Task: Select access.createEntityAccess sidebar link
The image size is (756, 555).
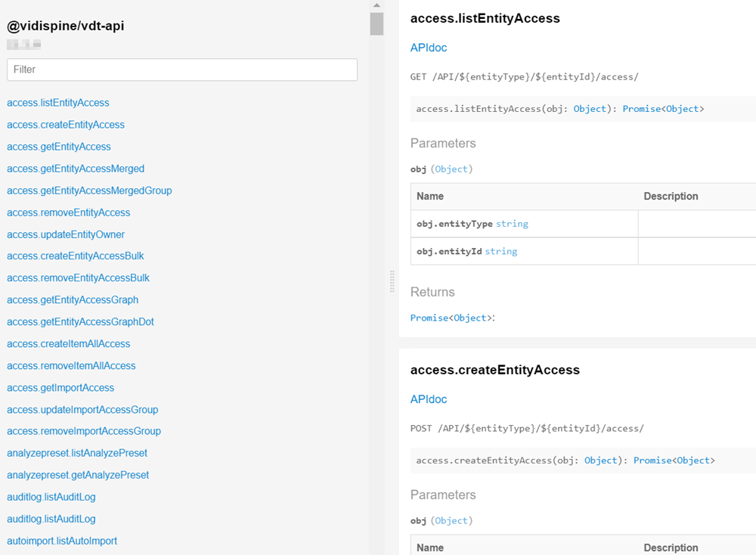Action: coord(66,125)
